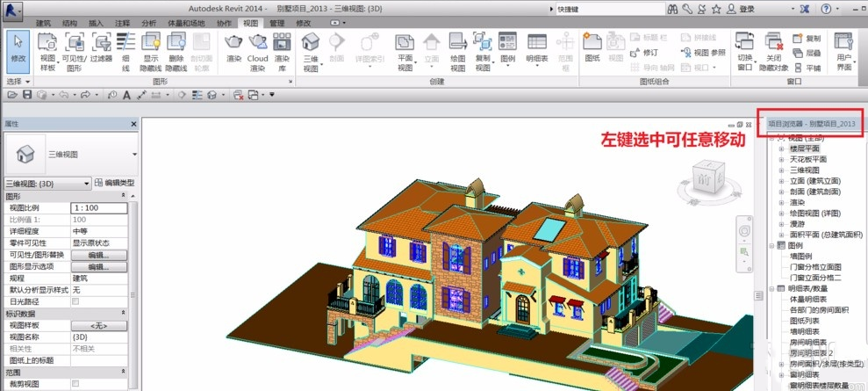Start Cloud 渲染 cloud rendering

click(257, 52)
